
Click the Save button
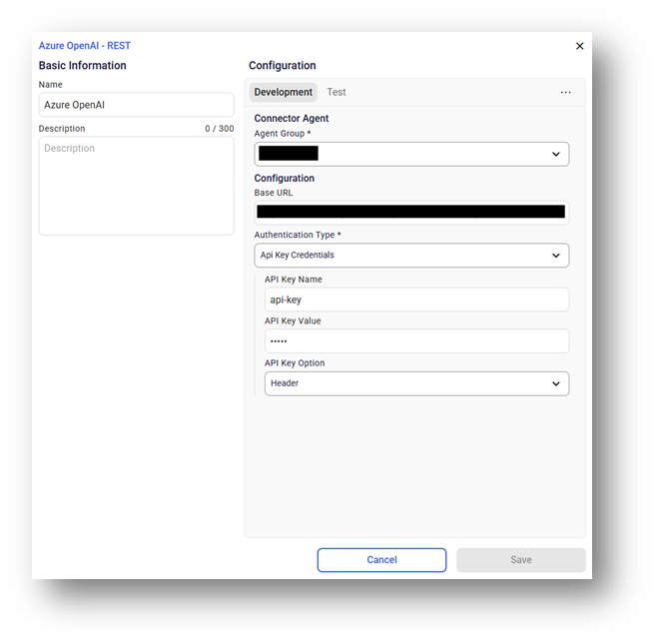coord(520,560)
